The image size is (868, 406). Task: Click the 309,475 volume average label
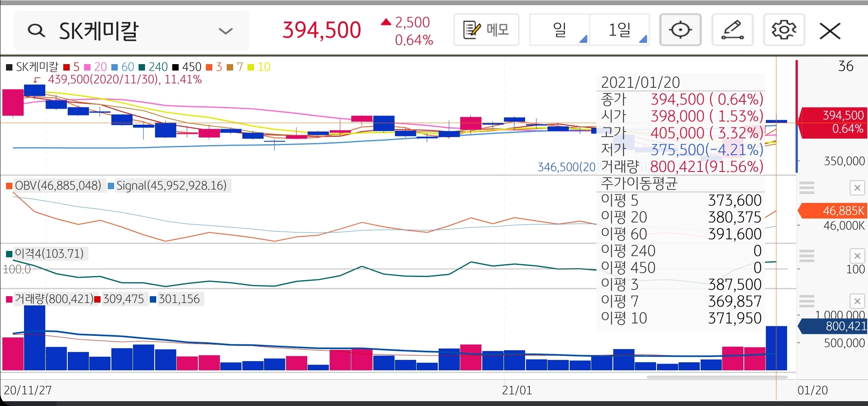123,299
